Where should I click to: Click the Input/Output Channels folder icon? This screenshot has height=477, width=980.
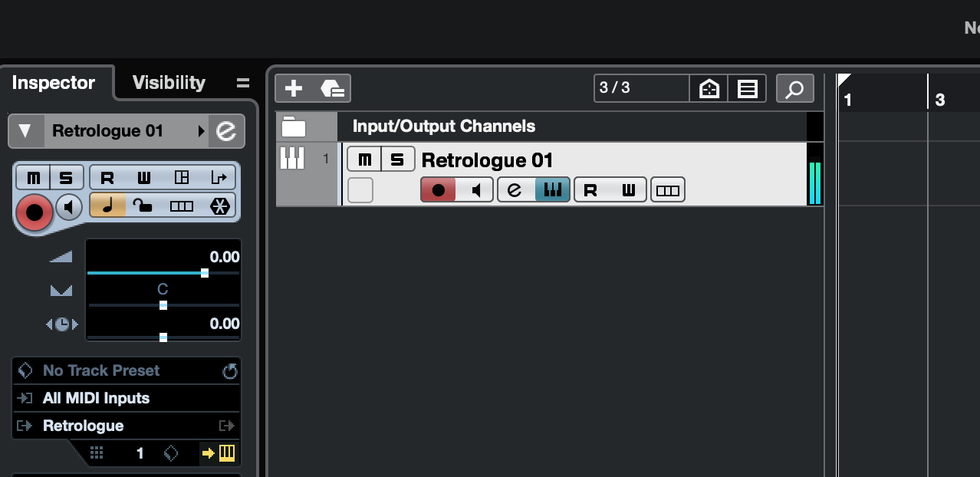tap(293, 127)
